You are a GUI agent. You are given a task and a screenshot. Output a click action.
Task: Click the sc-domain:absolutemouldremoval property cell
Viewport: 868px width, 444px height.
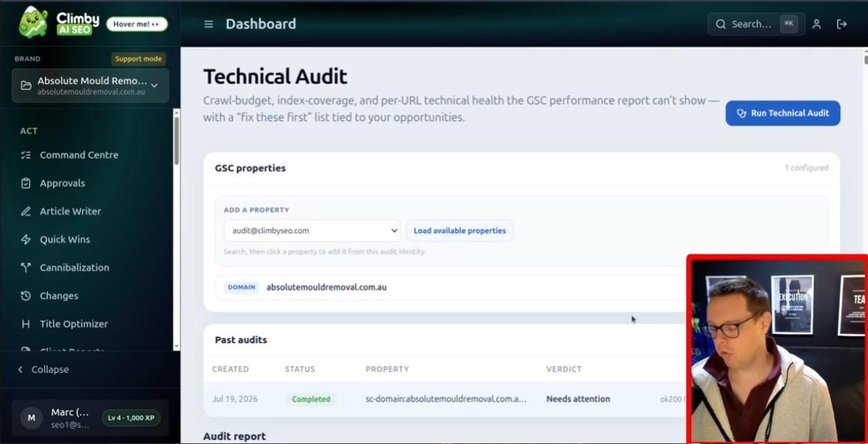(446, 399)
